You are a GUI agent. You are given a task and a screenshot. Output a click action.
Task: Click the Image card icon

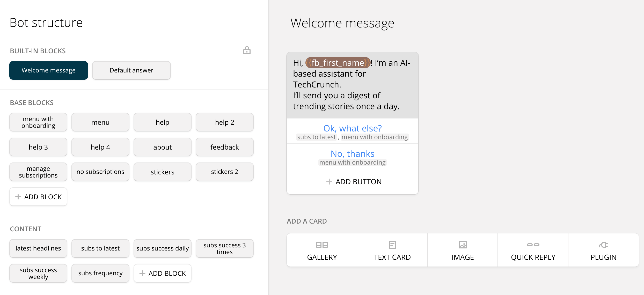click(x=463, y=245)
